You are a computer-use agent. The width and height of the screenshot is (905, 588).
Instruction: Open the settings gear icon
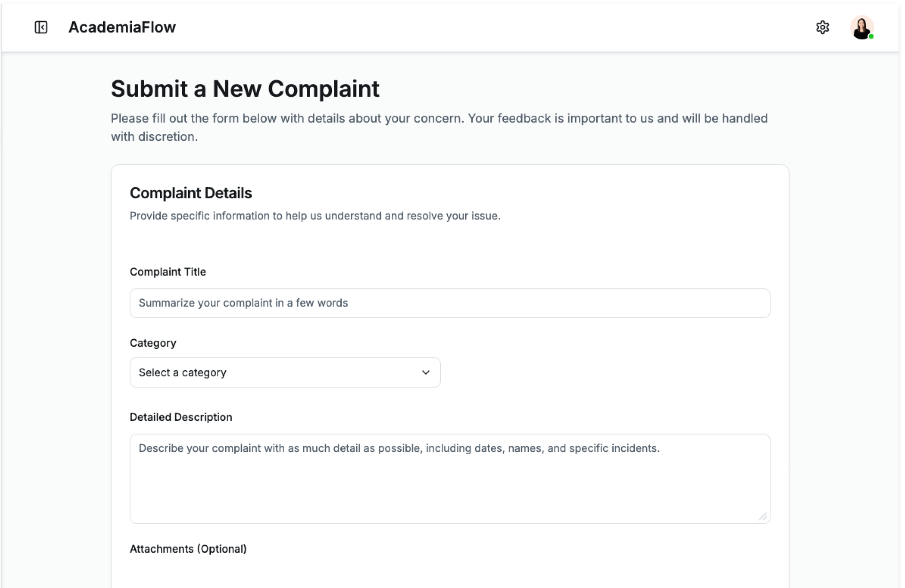point(823,27)
